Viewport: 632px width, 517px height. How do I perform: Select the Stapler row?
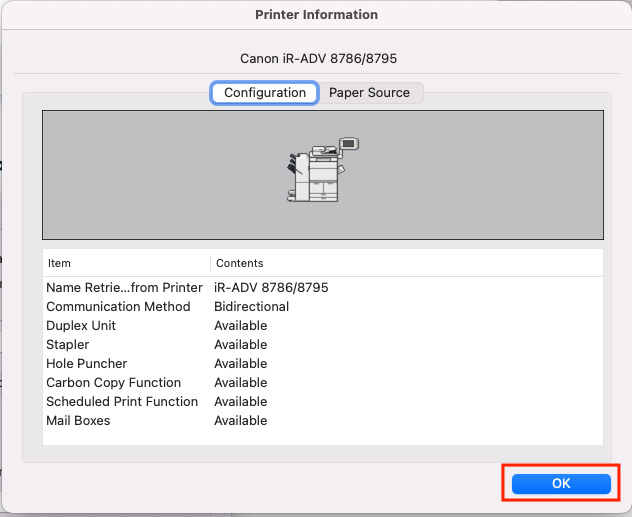(x=323, y=345)
